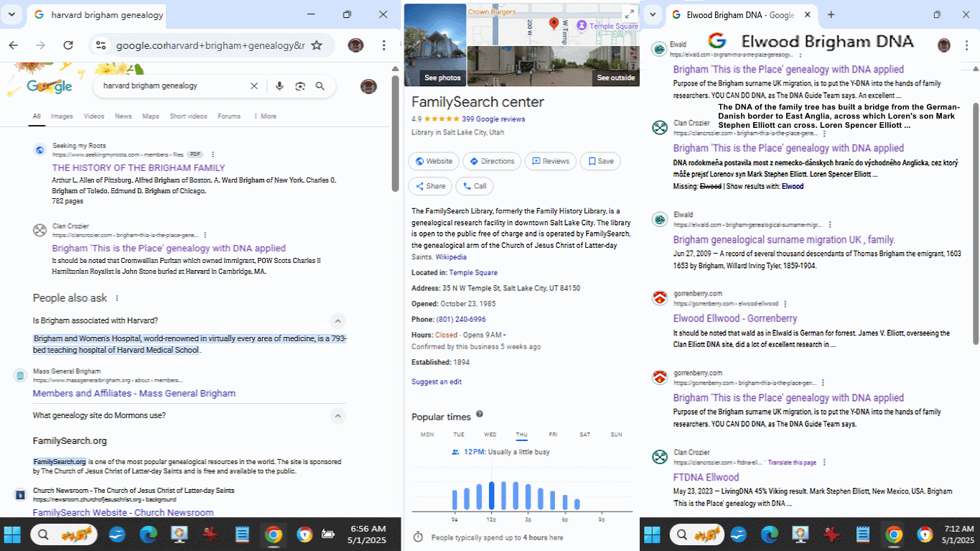Click See outside thumbnail
The image size is (980, 551).
pos(554,66)
